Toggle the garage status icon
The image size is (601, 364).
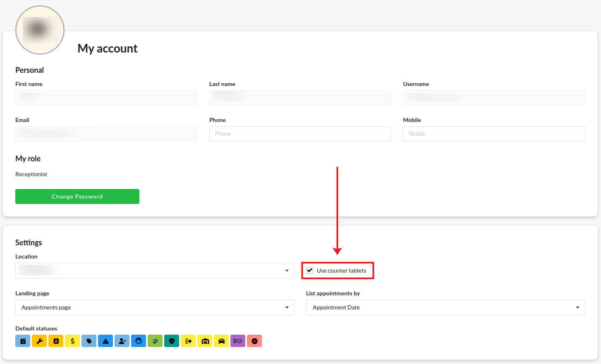point(205,341)
